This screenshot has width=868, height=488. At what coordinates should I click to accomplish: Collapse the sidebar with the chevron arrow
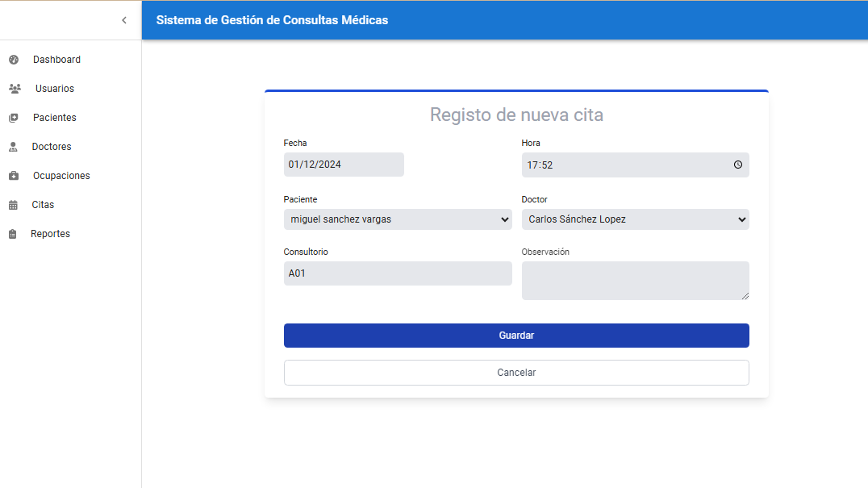tap(124, 20)
